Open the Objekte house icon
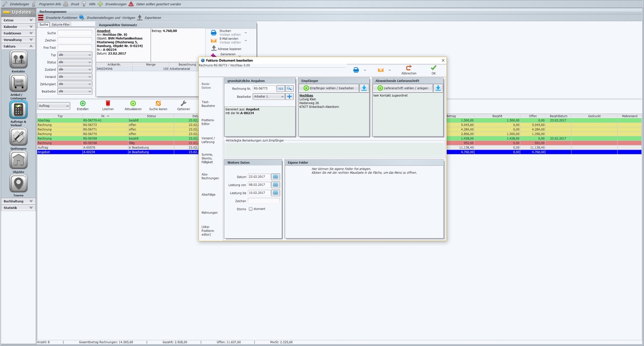Viewport: 644px width, 346px height. [19, 161]
